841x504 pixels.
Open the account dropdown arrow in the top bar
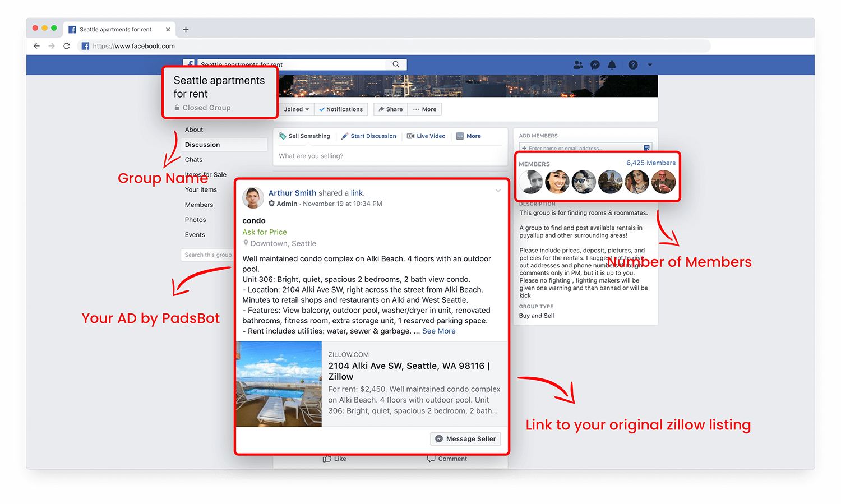(x=650, y=65)
